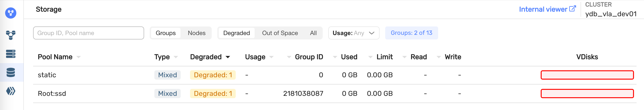Select the Out of Space filter

coord(280,33)
